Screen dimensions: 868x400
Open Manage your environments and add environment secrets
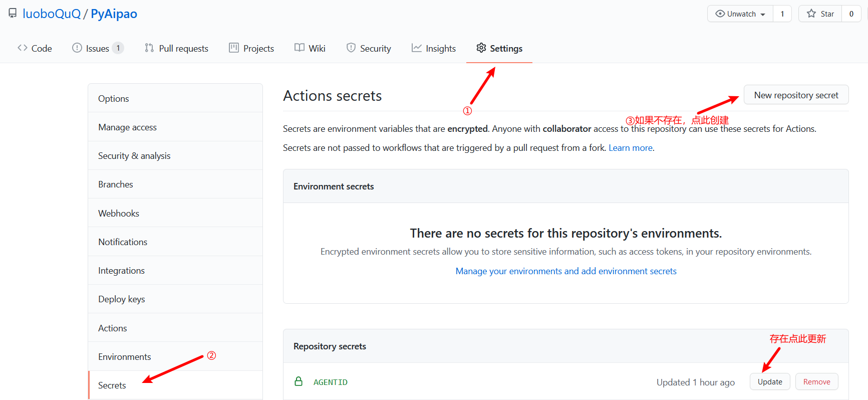click(566, 271)
